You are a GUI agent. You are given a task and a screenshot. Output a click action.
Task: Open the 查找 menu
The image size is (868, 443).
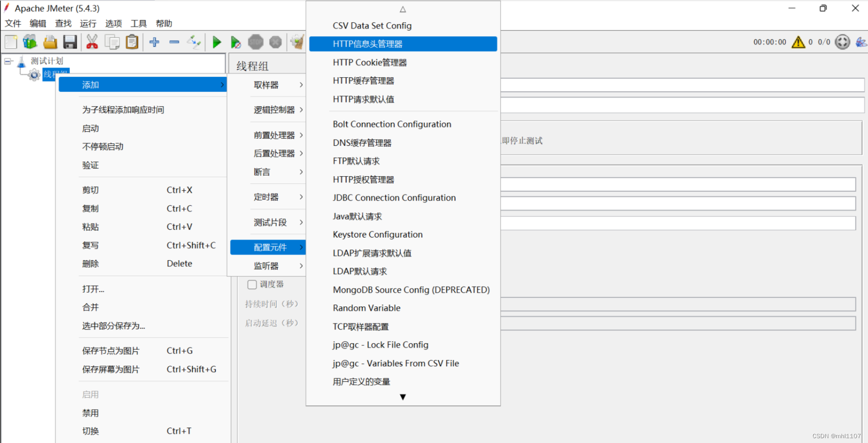63,24
